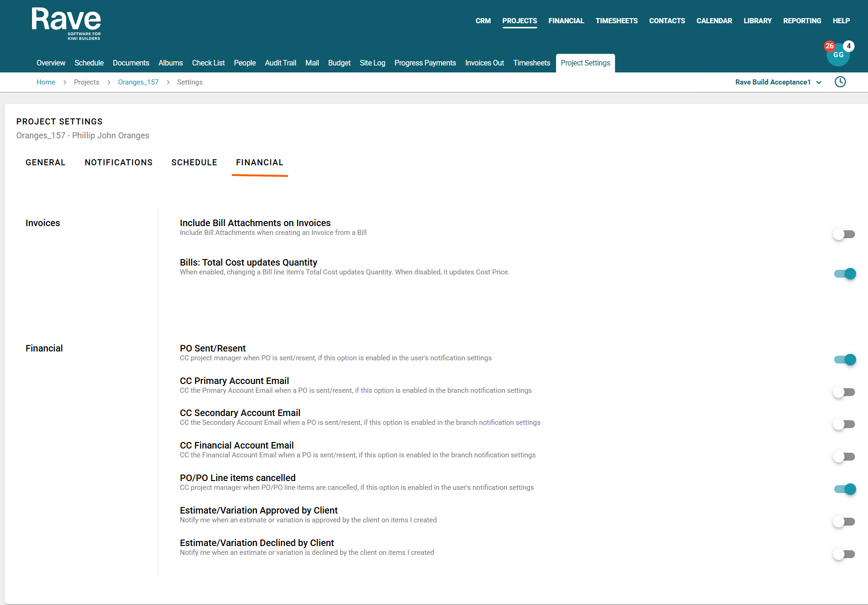This screenshot has height=605, width=868.
Task: Go to Home breadcrumb link
Action: pyautogui.click(x=46, y=82)
